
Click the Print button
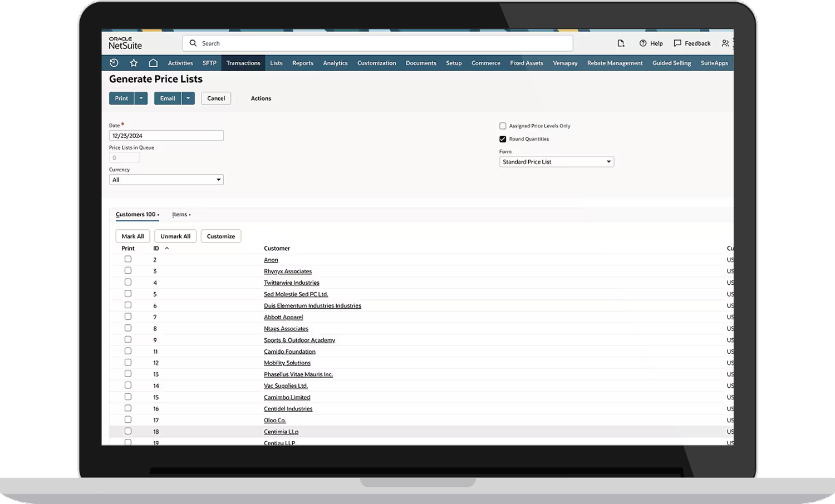click(x=121, y=98)
